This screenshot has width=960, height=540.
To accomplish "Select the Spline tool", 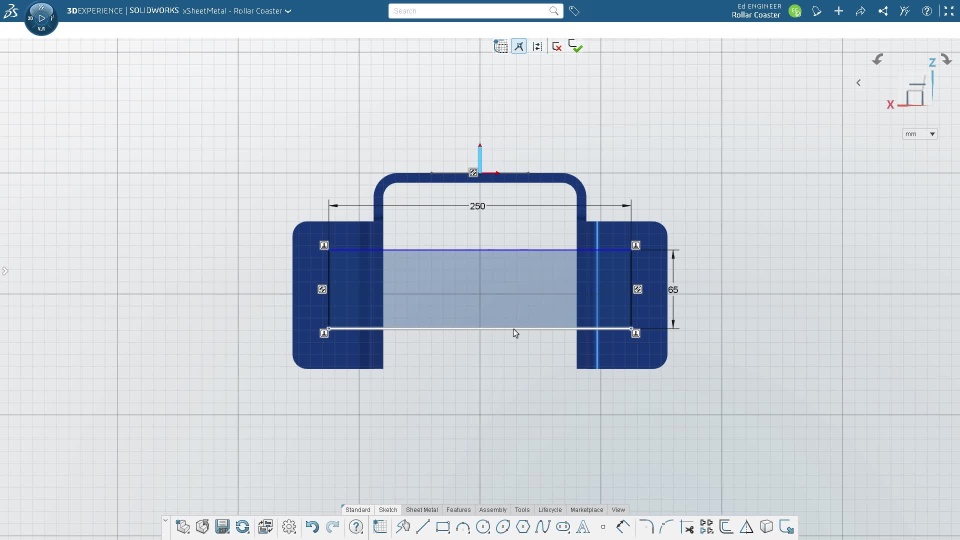I will 543,527.
